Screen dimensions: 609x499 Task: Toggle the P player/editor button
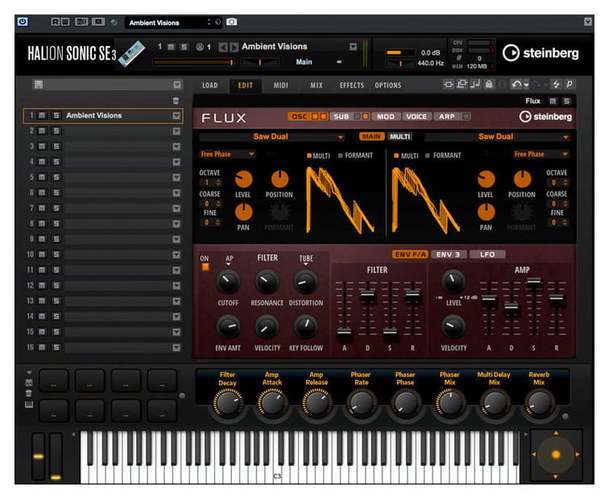pyautogui.click(x=569, y=84)
